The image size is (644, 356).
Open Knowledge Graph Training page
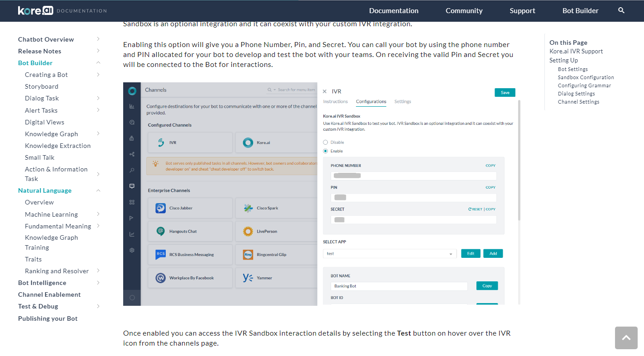click(x=51, y=242)
